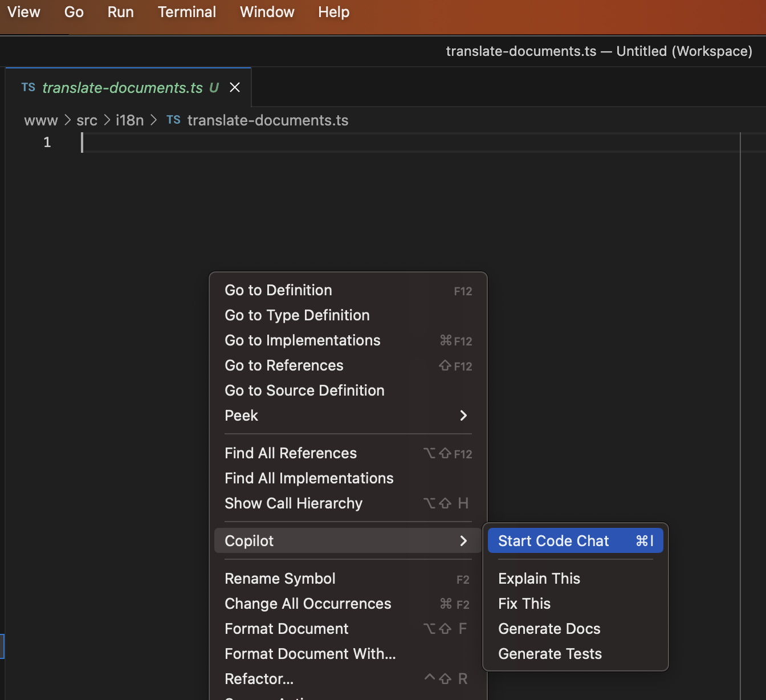Screen dimensions: 766x700
Task: Choose Go to Definition
Action: [348, 290]
